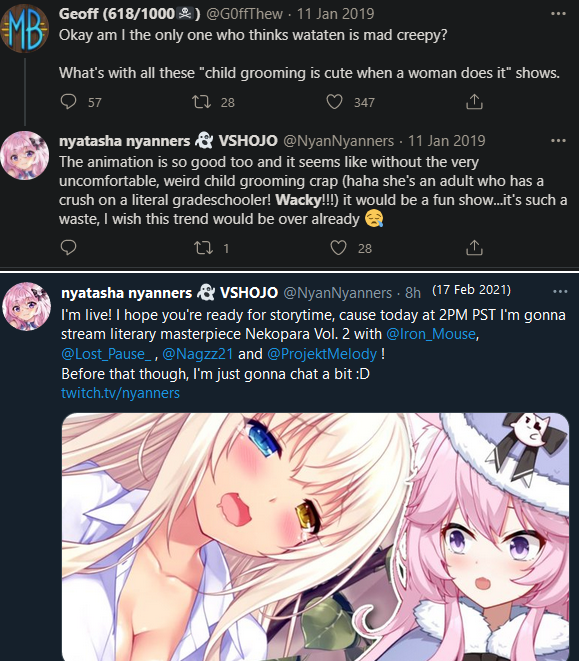Like nyanners' tweet with 28 likes
This screenshot has width=579, height=661.
[x=338, y=247]
